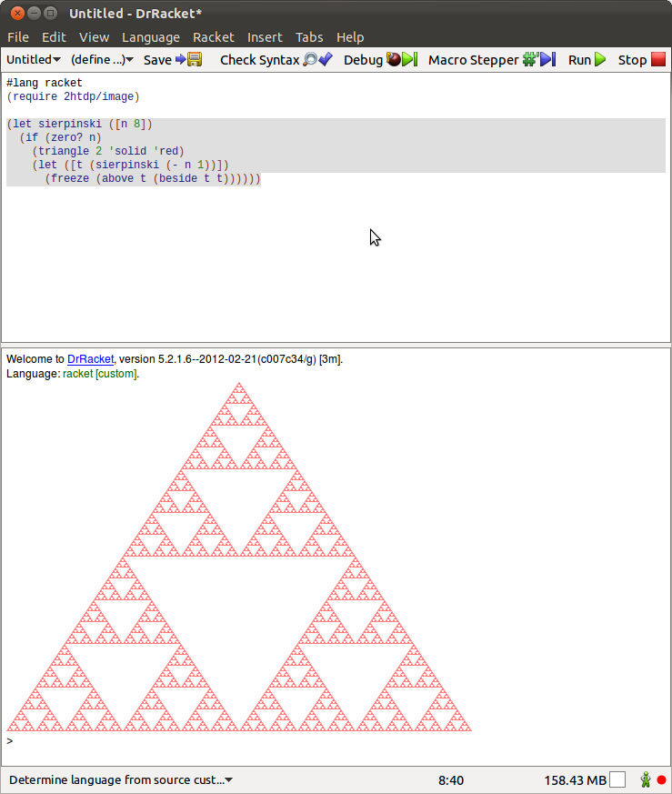Viewport: 672px width, 794px height.
Task: Open the language selection dropdown in status bar
Action: click(121, 779)
